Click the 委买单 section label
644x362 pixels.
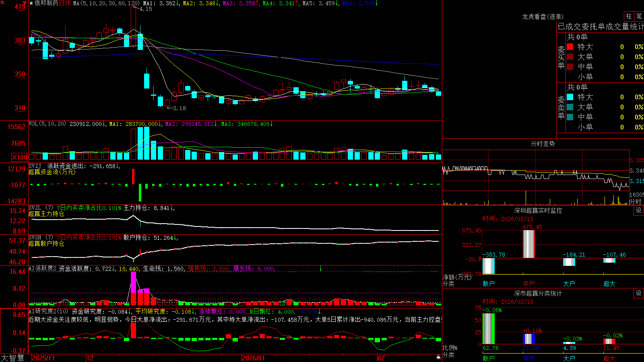point(561,58)
